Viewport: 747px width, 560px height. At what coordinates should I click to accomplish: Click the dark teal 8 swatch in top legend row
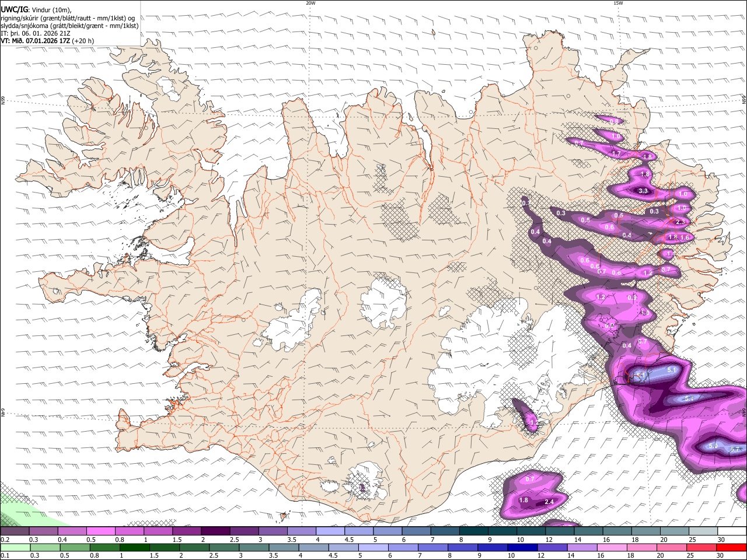473,531
